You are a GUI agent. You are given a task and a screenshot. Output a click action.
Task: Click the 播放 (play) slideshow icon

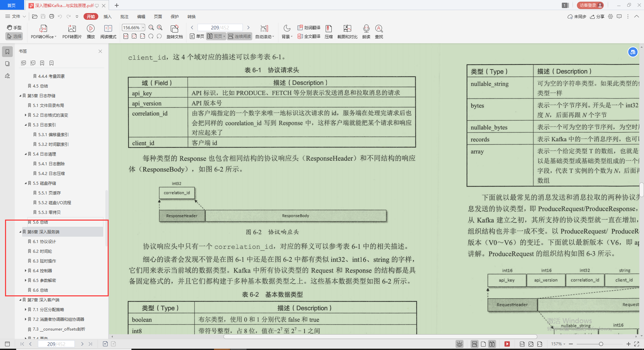tap(91, 32)
